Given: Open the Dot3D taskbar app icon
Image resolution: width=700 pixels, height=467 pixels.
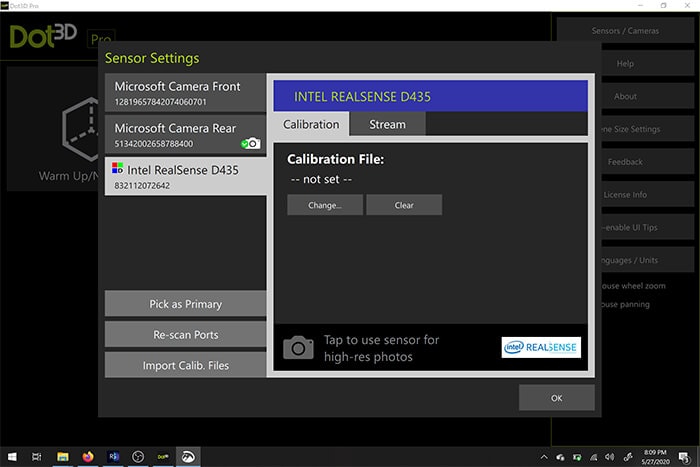Looking at the screenshot, I should pos(163,457).
